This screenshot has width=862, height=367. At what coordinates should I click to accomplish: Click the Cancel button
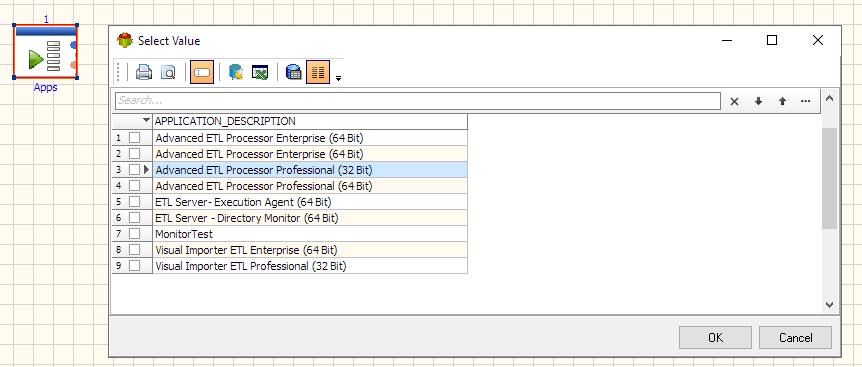tap(795, 337)
